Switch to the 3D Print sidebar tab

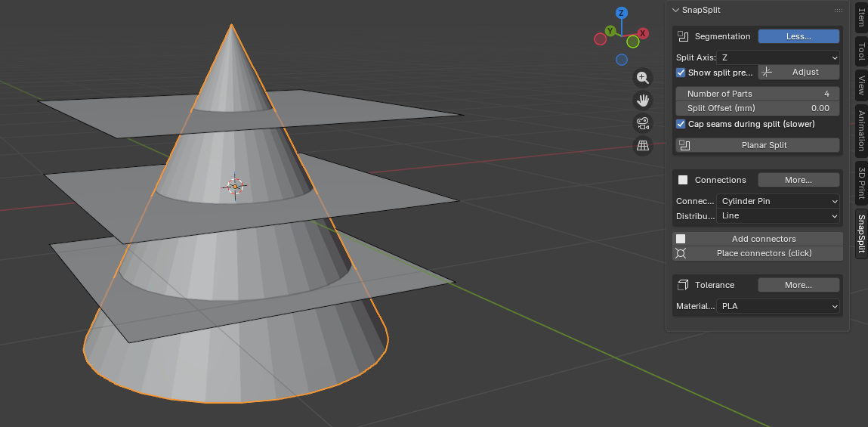861,182
